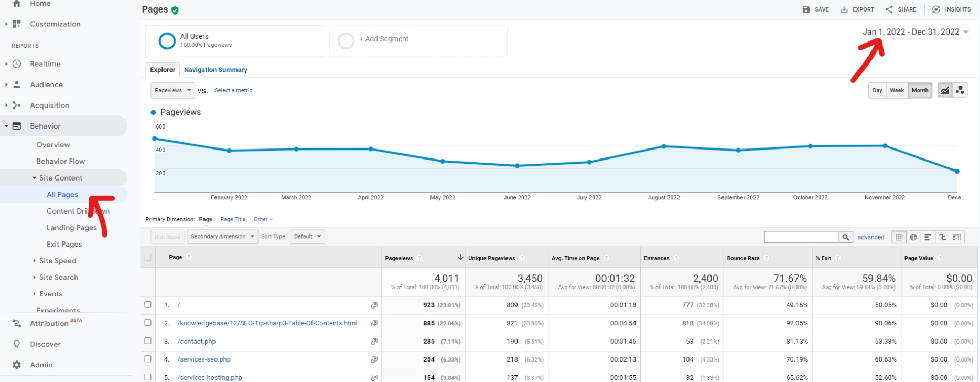Viewport: 980px width, 382px height.
Task: Select the pivot view icon
Action: (x=957, y=237)
